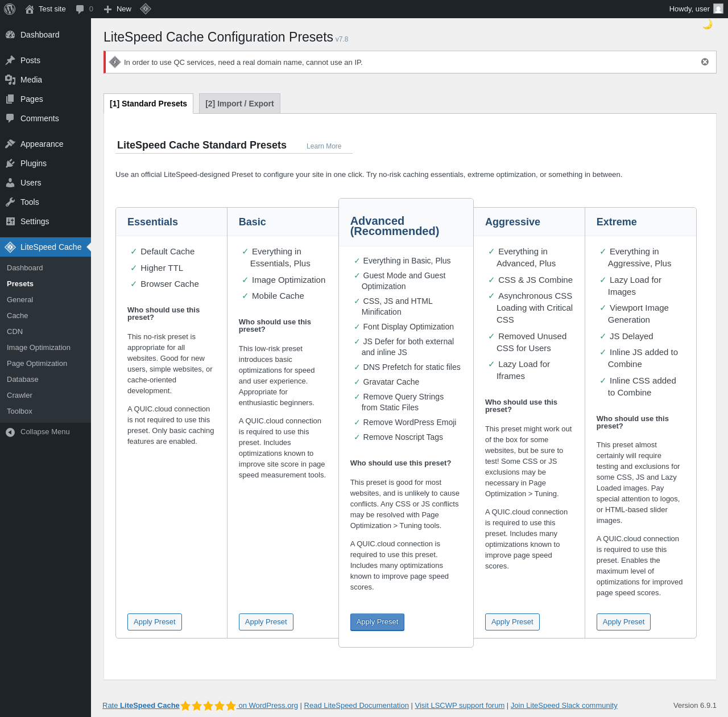
Task: Open the user avatar at top right
Action: tap(718, 9)
